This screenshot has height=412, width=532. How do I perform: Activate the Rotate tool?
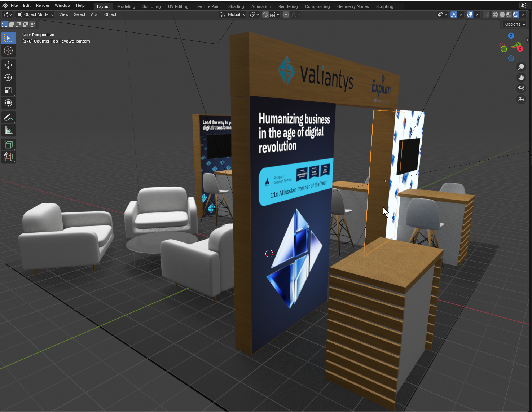(x=8, y=78)
